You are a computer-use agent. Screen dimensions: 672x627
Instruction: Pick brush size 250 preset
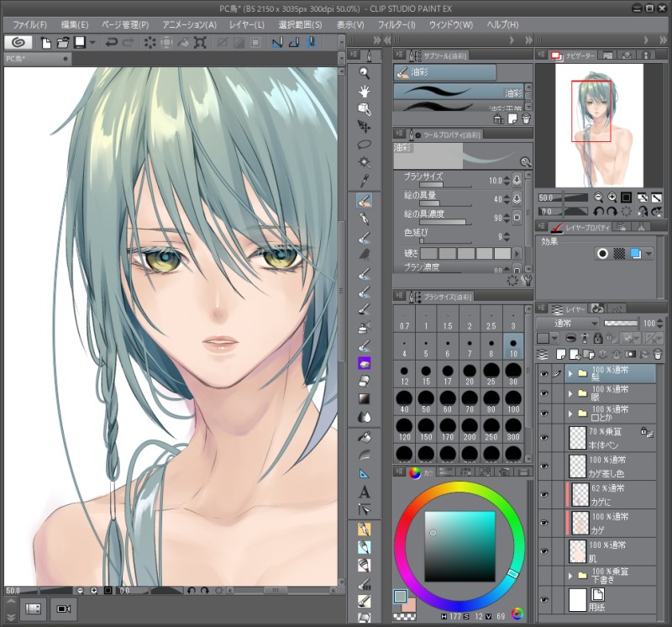click(x=491, y=429)
